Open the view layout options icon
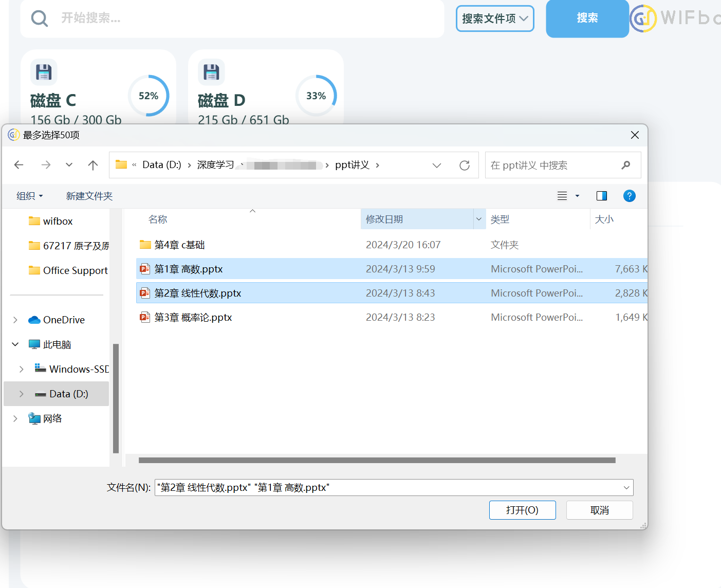The width and height of the screenshot is (721, 588). pyautogui.click(x=563, y=196)
